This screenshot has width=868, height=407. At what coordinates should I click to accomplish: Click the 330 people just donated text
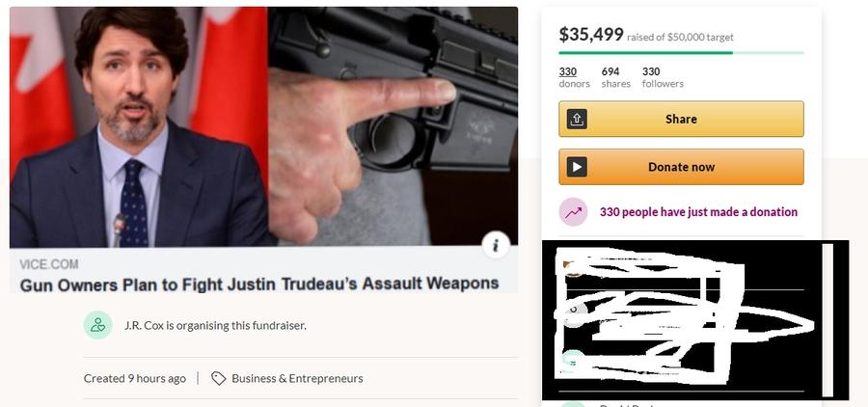click(698, 211)
